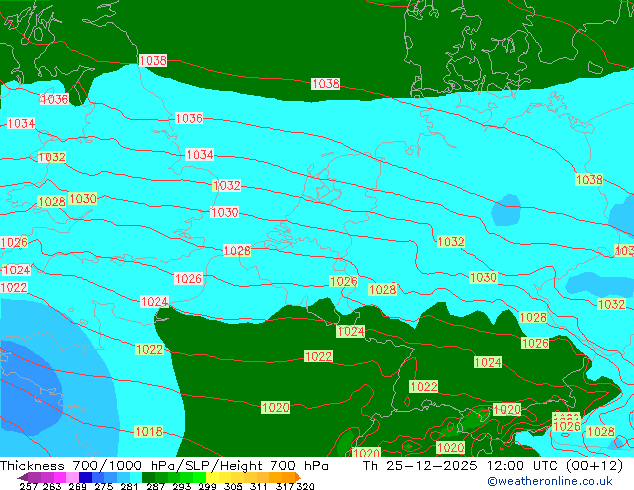Click legend value 305
Screen dimensions: 634x490
point(233,486)
